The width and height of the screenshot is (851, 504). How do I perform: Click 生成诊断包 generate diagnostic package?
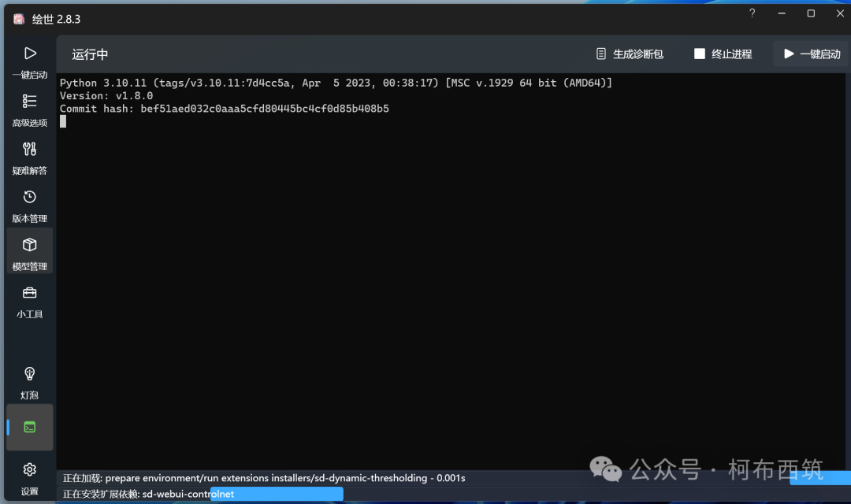coord(630,54)
